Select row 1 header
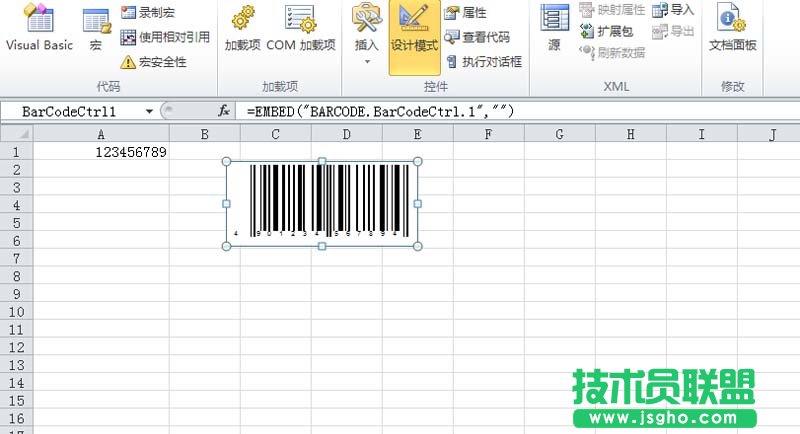This screenshot has width=800, height=434. 16,151
